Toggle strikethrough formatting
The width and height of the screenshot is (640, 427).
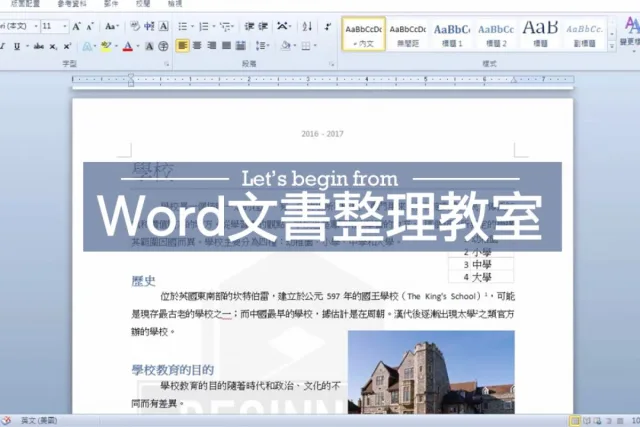pyautogui.click(x=39, y=46)
